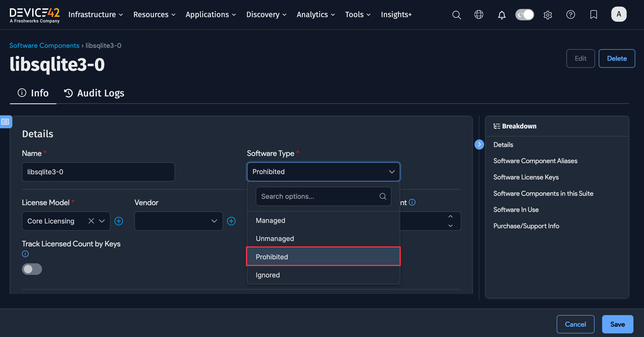The width and height of the screenshot is (644, 337).
Task: Open the Vendor dropdown
Action: [178, 221]
